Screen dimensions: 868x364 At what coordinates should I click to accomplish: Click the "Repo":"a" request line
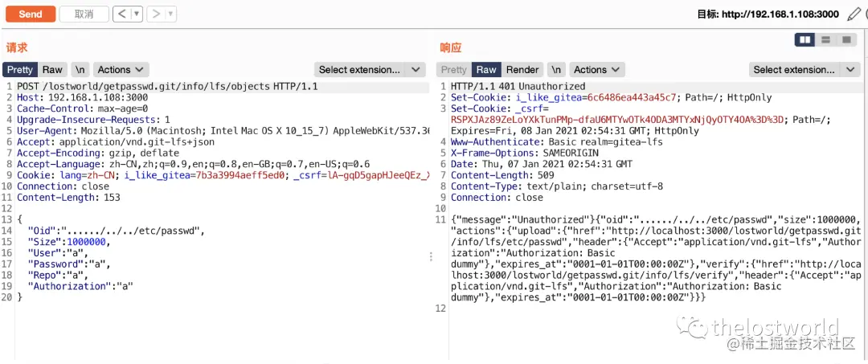pos(58,275)
